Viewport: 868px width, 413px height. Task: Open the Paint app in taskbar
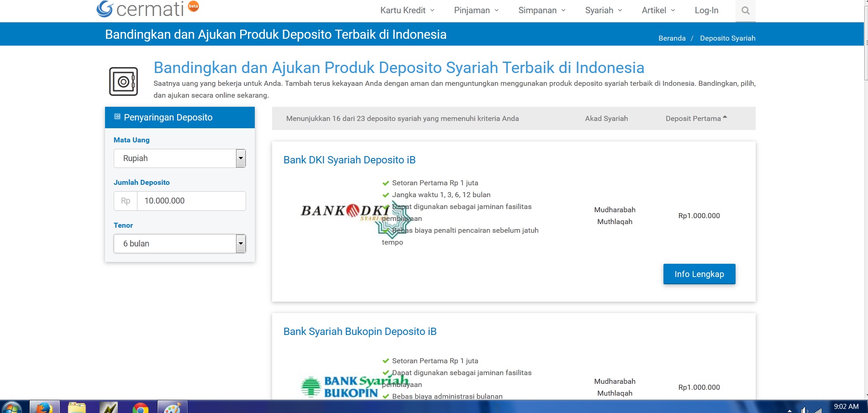[x=172, y=407]
